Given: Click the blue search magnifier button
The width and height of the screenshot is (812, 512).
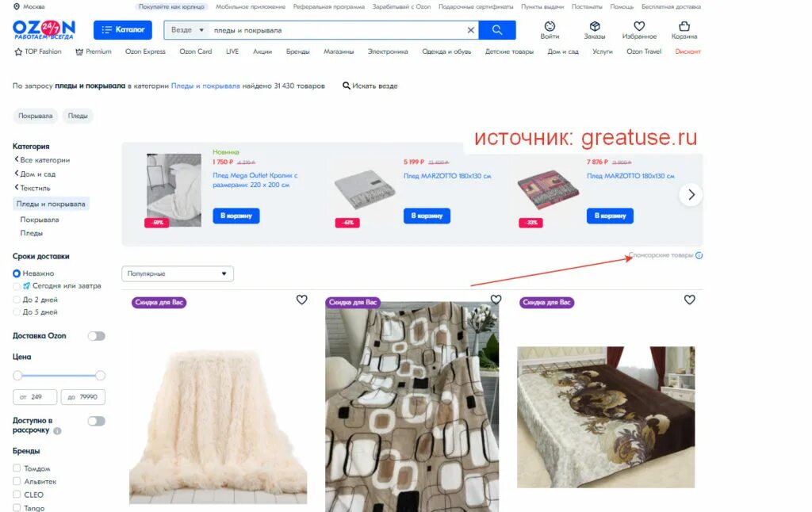Looking at the screenshot, I should pos(496,30).
